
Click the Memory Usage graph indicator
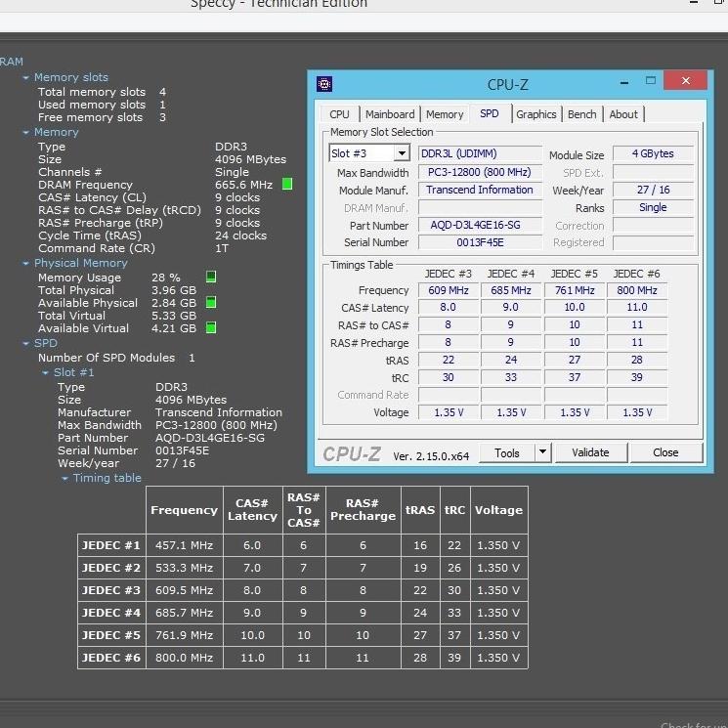click(x=211, y=278)
